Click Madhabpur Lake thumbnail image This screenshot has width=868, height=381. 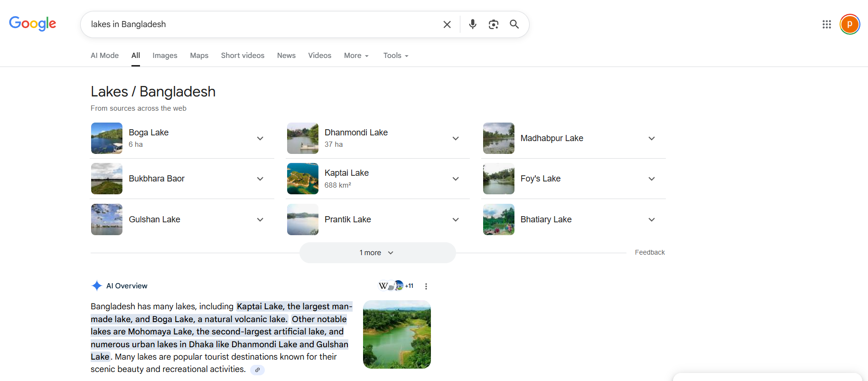499,138
